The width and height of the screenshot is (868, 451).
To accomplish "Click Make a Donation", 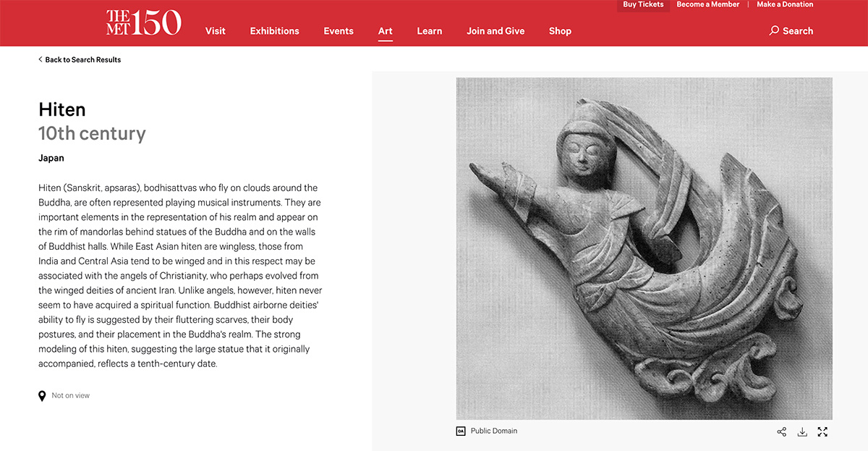I will tap(785, 4).
